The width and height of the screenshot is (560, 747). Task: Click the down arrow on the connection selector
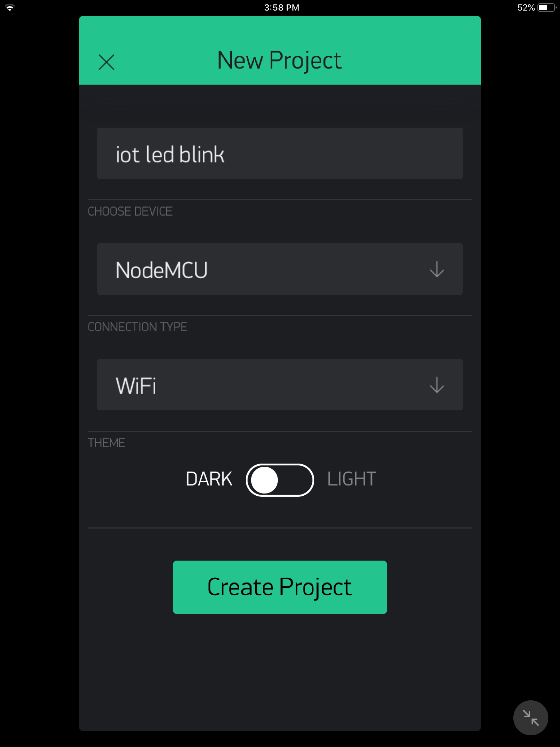coord(437,385)
